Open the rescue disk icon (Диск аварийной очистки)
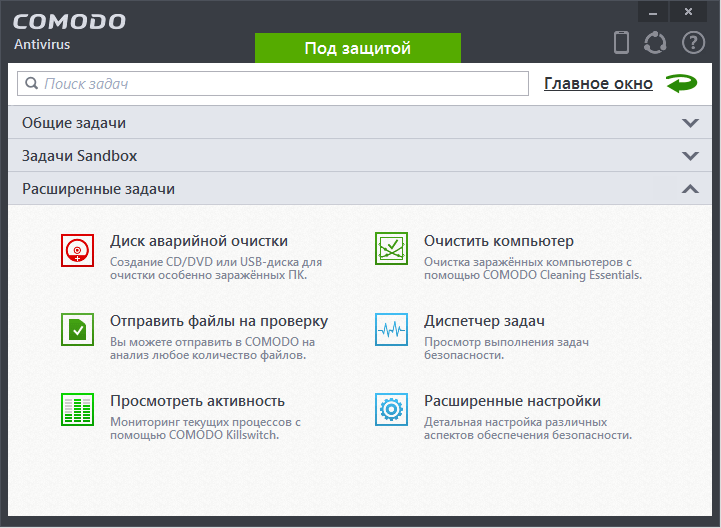This screenshot has width=721, height=528. click(x=77, y=250)
